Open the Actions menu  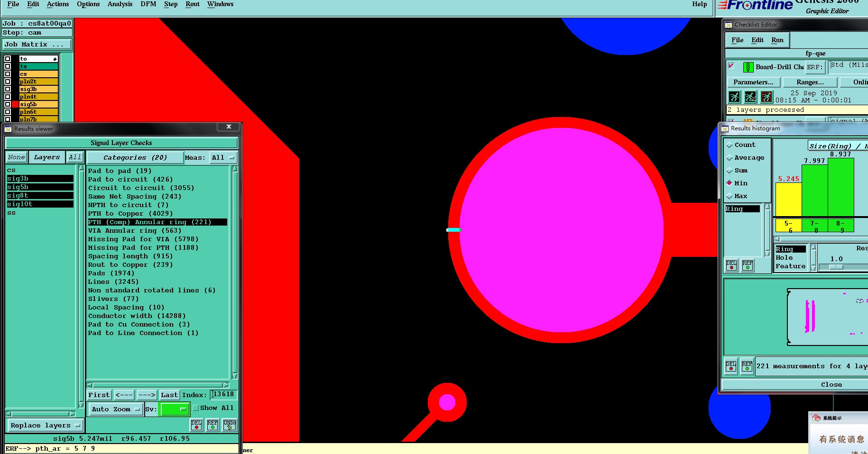[58, 4]
